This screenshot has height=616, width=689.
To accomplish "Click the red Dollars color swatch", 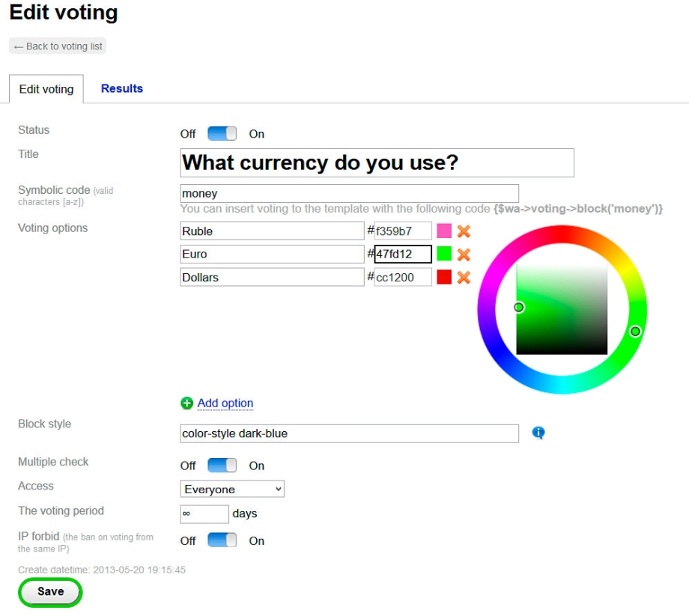I will point(444,278).
